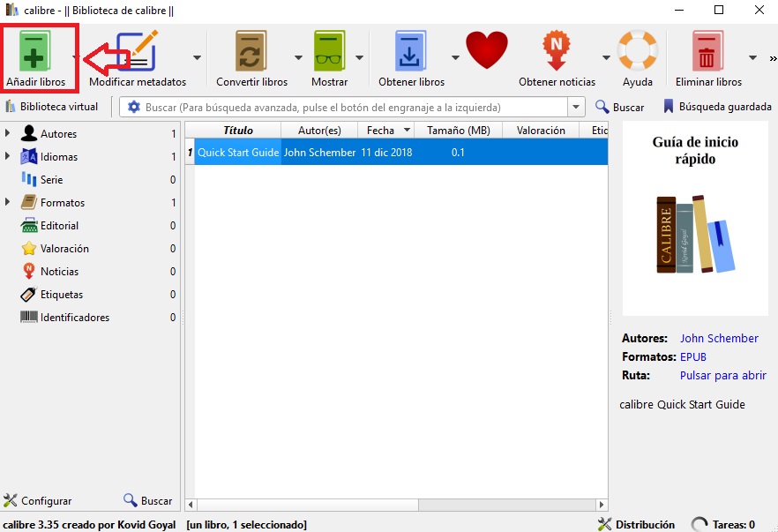Click the Convertir libros icon
Image resolution: width=778 pixels, height=532 pixels.
251,51
